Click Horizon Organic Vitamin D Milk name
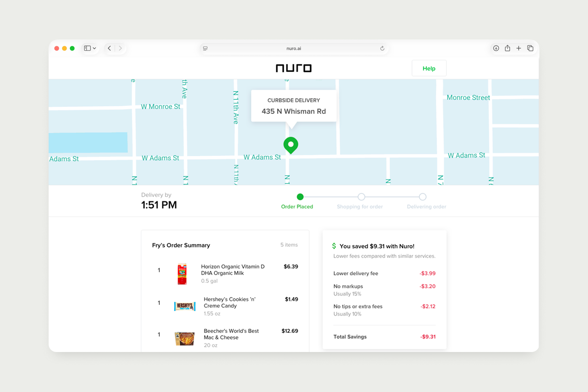Viewport: 588px width, 392px height. point(233,270)
